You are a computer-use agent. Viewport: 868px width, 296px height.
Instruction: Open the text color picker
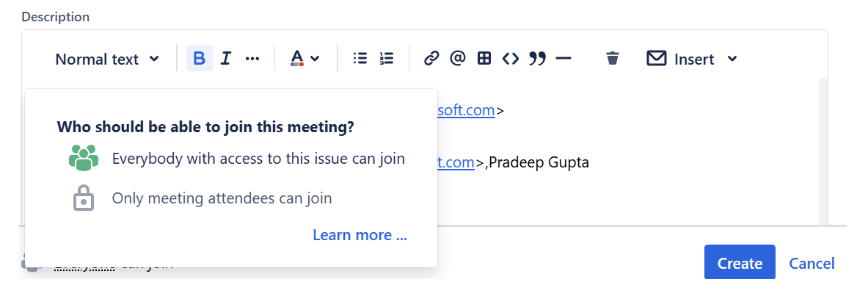click(305, 59)
